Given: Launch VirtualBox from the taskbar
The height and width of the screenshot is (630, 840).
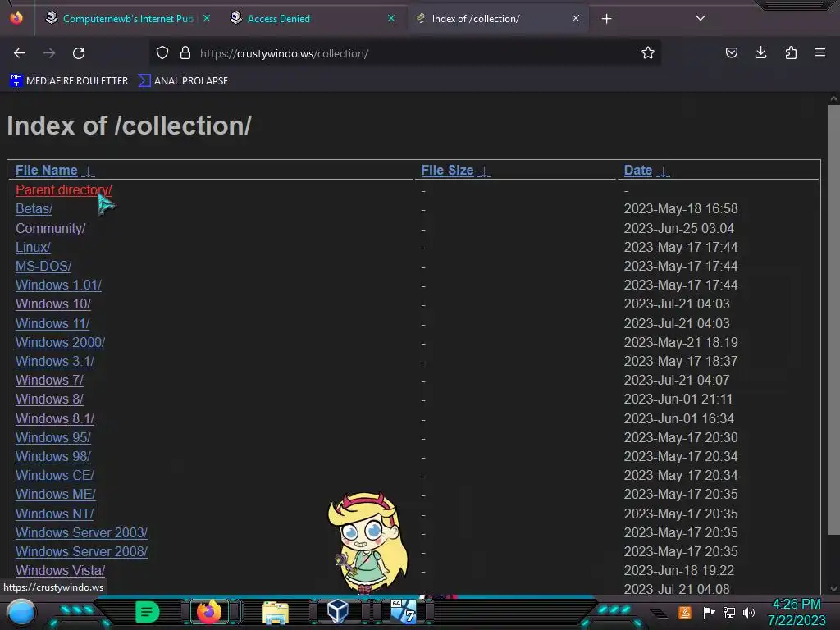Looking at the screenshot, I should tap(337, 611).
